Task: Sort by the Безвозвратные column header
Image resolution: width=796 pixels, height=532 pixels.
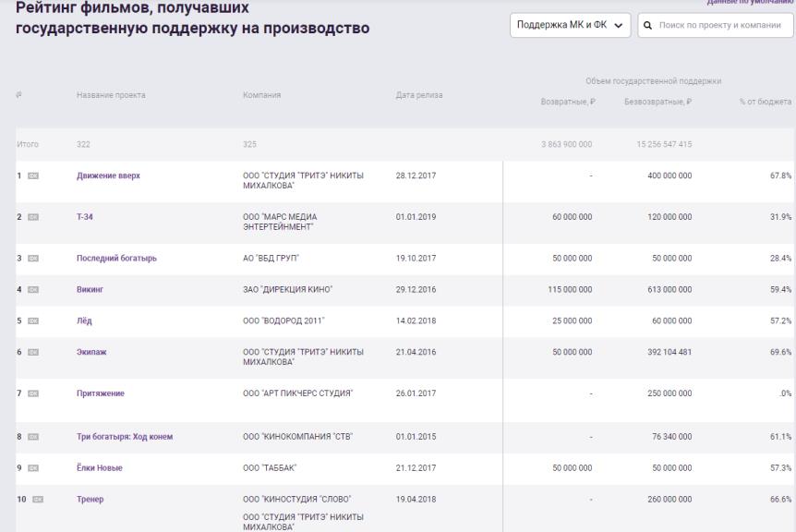Action: pos(657,102)
